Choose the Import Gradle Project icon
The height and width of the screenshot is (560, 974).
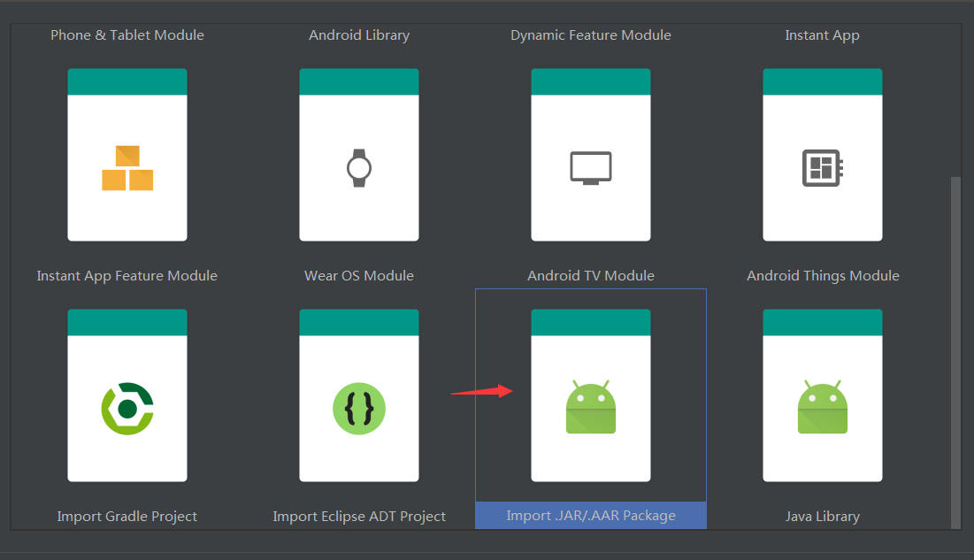pyautogui.click(x=127, y=409)
